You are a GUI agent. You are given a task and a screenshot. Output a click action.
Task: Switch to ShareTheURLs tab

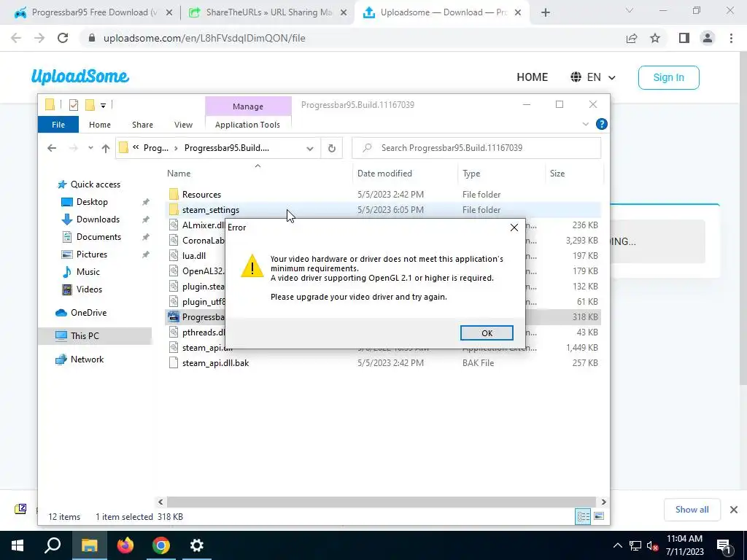click(x=267, y=12)
